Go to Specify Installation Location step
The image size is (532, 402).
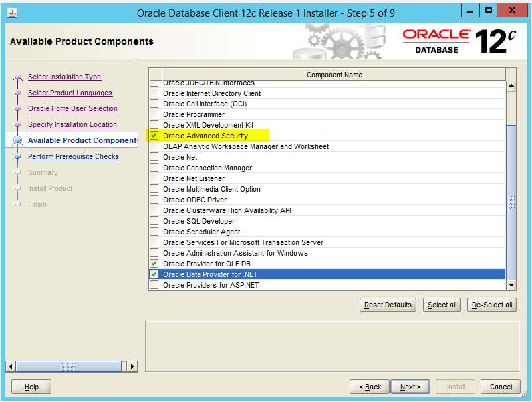(x=72, y=124)
